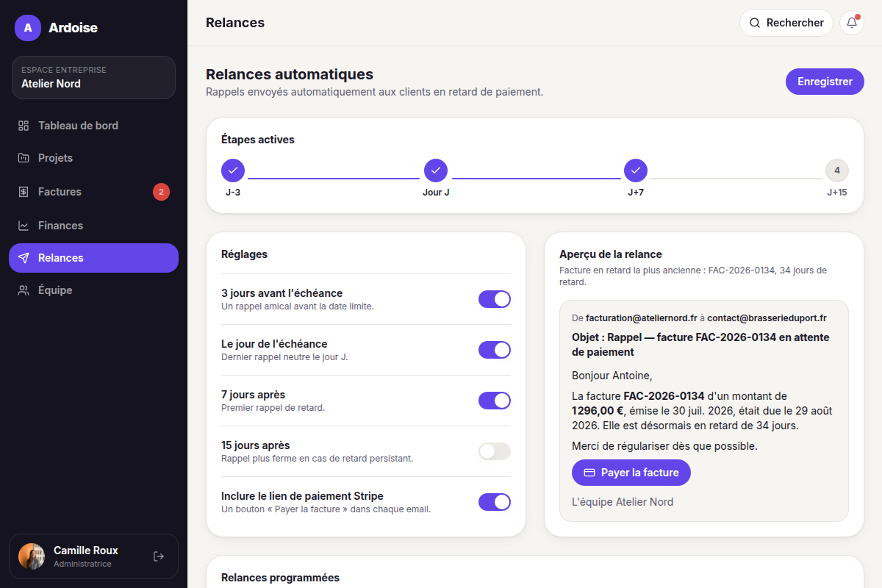Click the Projets folder icon
This screenshot has width=882, height=588.
(24, 158)
